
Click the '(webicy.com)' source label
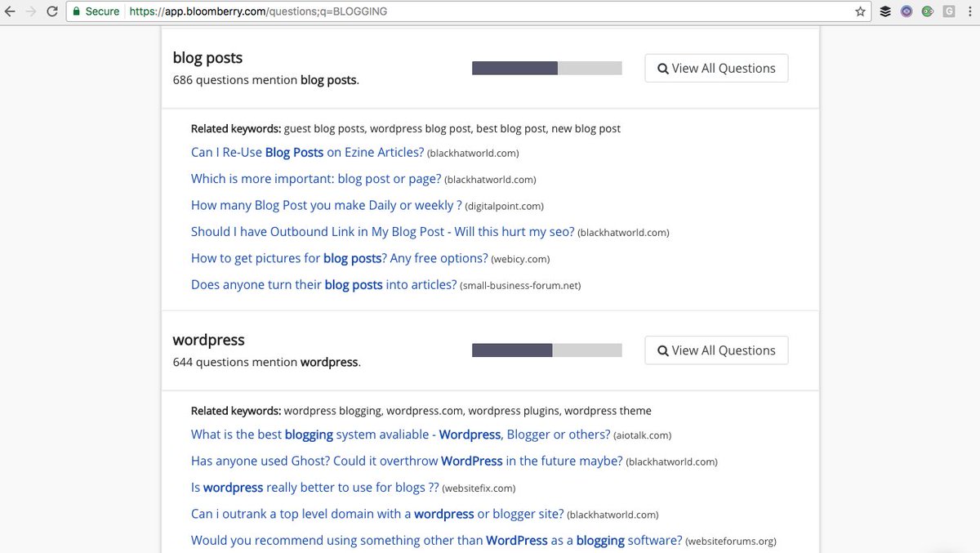(520, 259)
